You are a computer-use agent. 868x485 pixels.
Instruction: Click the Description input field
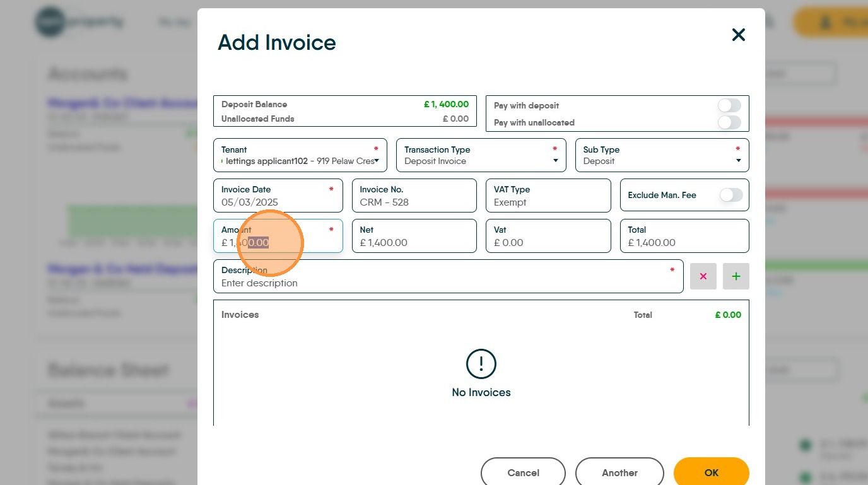click(x=449, y=276)
